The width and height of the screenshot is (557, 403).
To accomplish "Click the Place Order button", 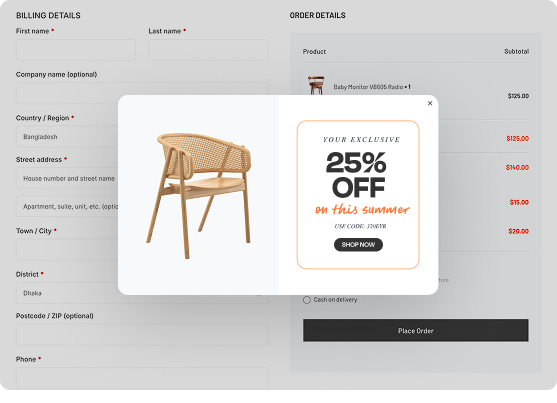I will [x=416, y=331].
